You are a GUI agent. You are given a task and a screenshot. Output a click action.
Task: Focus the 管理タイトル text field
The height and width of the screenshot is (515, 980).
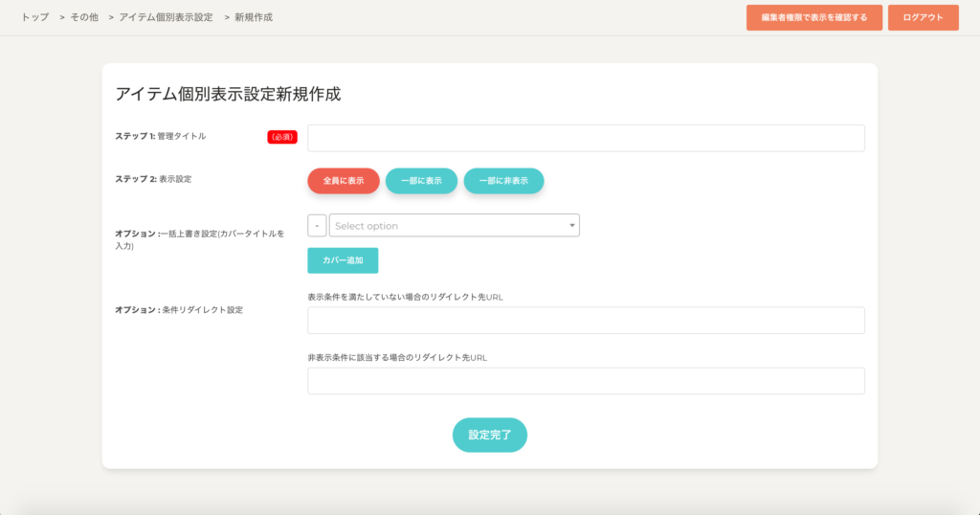tap(585, 138)
